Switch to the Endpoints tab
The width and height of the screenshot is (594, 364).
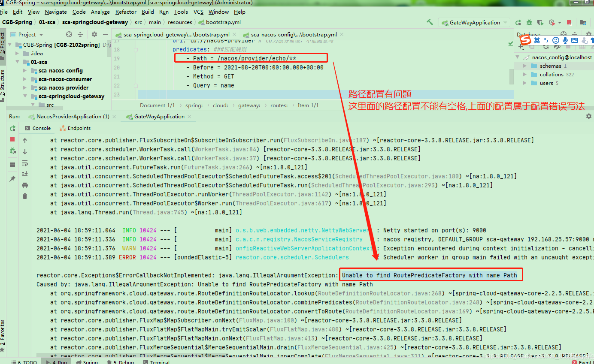75,128
